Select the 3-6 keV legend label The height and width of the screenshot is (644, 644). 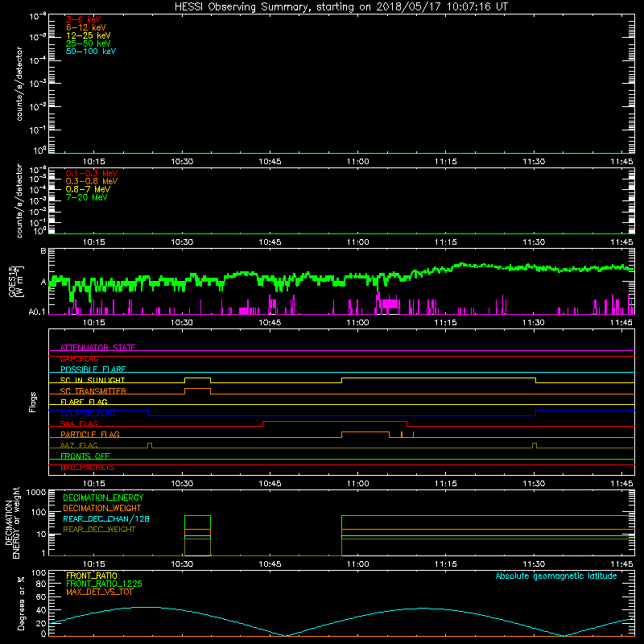83,19
